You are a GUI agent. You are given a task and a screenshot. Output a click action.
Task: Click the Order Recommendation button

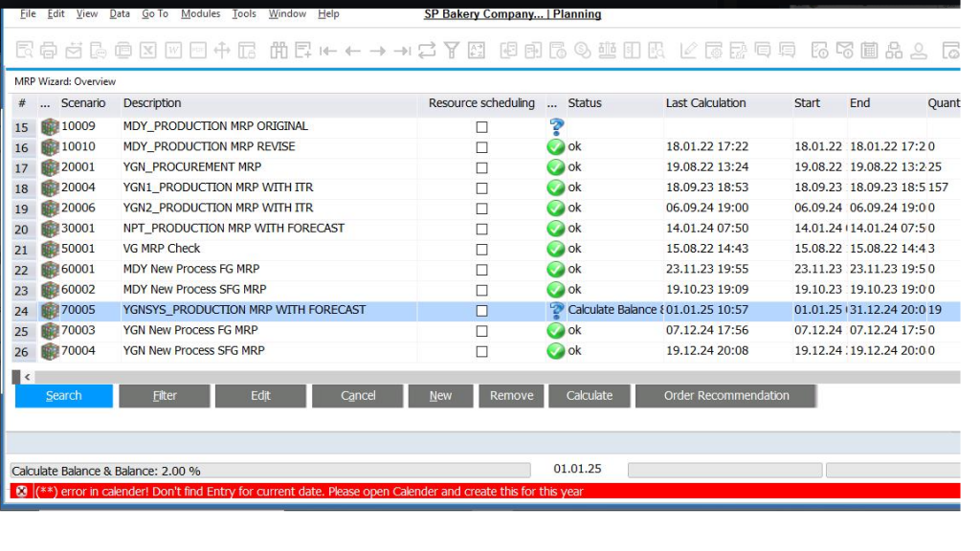tap(726, 396)
